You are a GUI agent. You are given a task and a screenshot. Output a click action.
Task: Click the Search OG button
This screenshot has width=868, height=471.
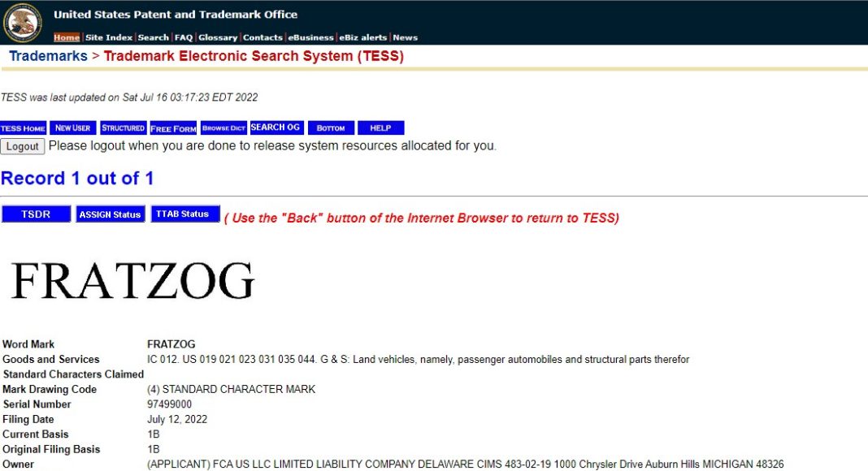[x=276, y=128]
